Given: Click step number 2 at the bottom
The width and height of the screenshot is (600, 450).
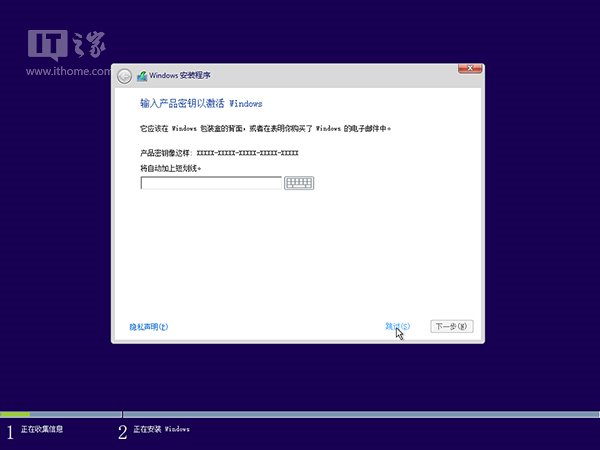Looking at the screenshot, I should tap(123, 431).
